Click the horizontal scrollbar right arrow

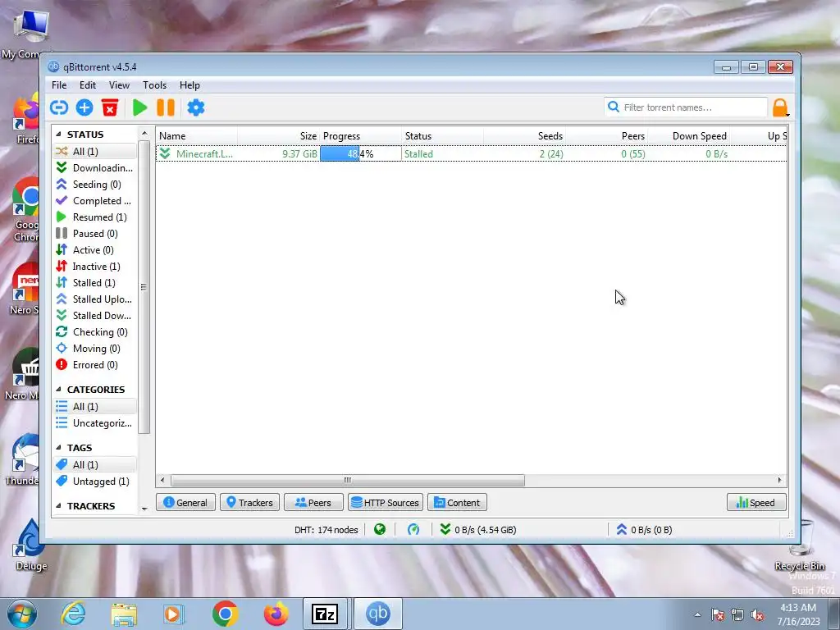[x=779, y=480]
